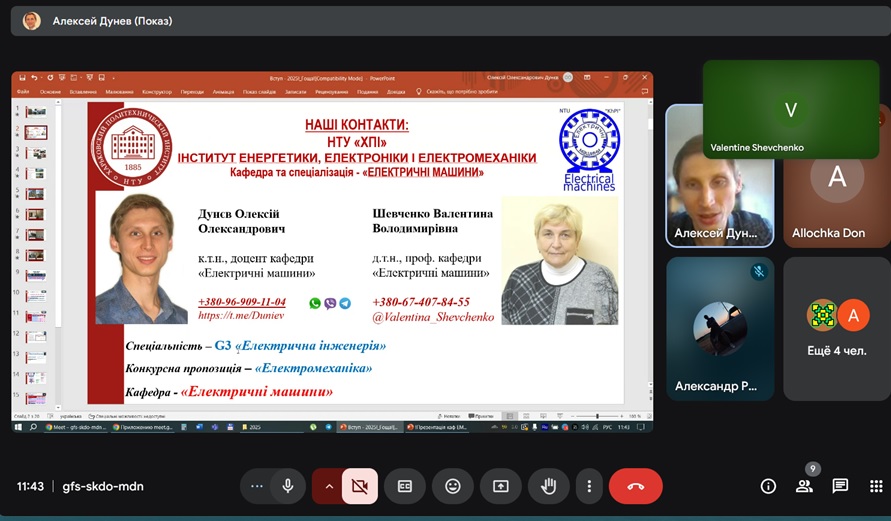
Task: Click the Viber icon on the slide
Action: click(330, 303)
